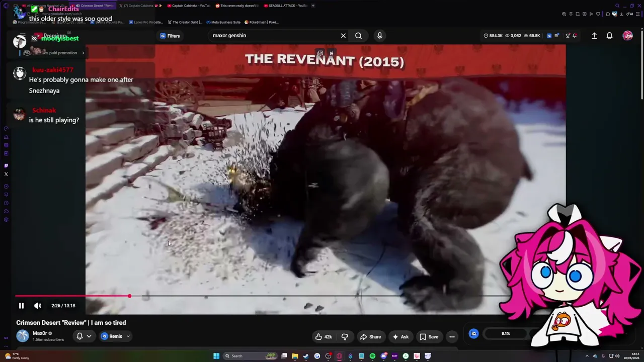The image size is (644, 362).
Task: Open the vidIQ list icon in stats bar
Action: (x=556, y=36)
